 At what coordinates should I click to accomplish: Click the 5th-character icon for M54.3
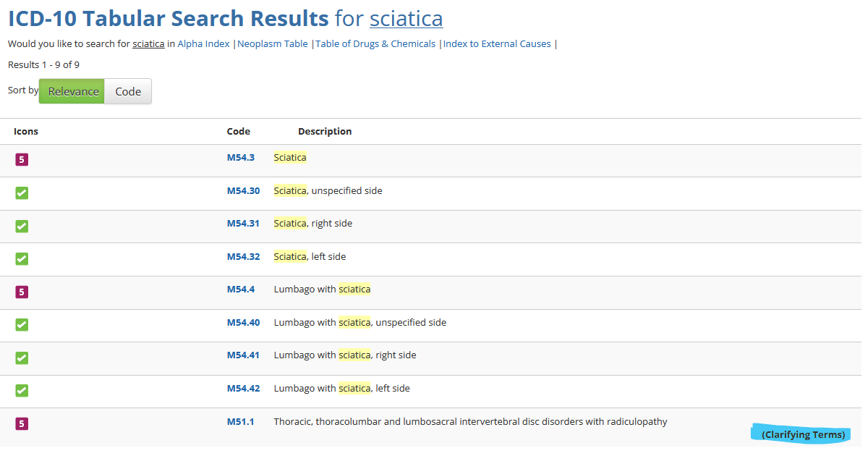point(22,160)
